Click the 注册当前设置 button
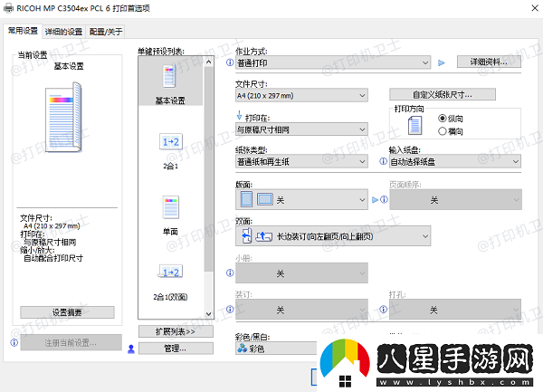 click(x=71, y=342)
